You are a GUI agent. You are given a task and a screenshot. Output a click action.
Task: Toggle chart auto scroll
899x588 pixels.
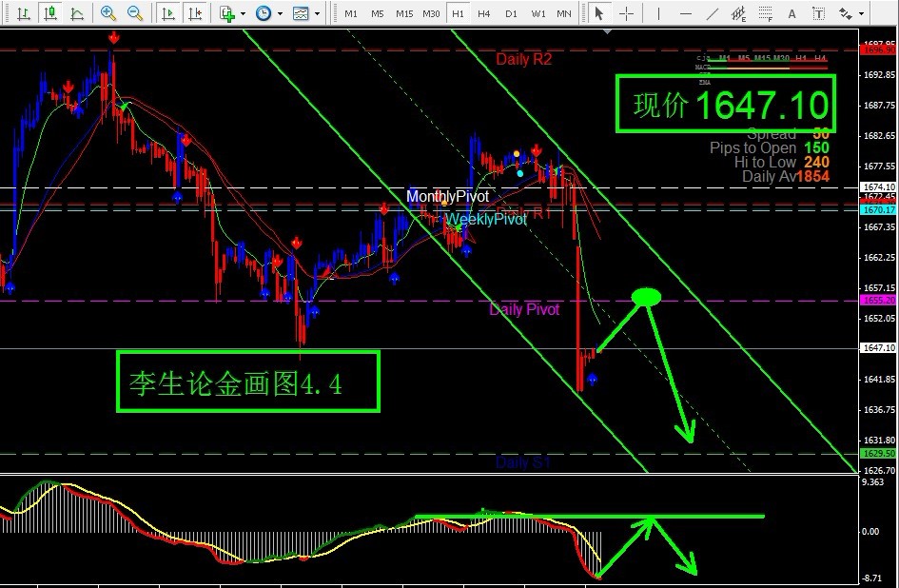point(168,13)
